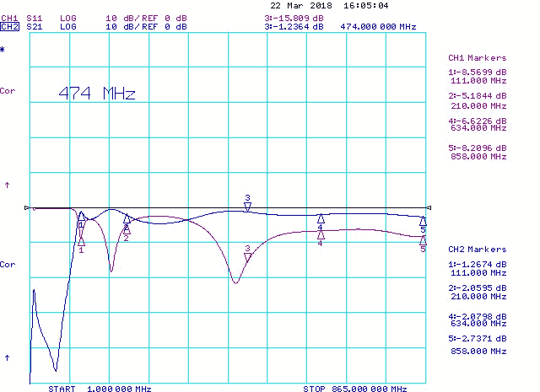This screenshot has width=540, height=392.
Task: Select blue marker 1 triangle on S21 trace
Action: pos(81,216)
